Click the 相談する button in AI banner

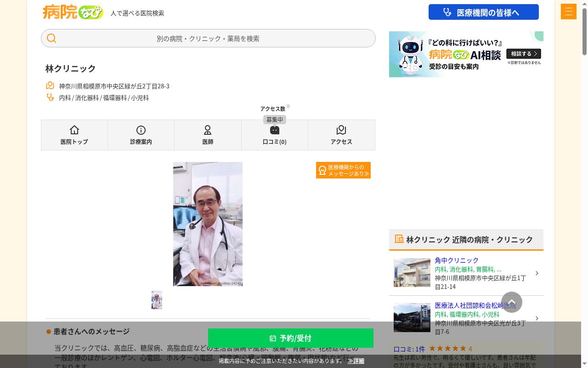click(524, 54)
